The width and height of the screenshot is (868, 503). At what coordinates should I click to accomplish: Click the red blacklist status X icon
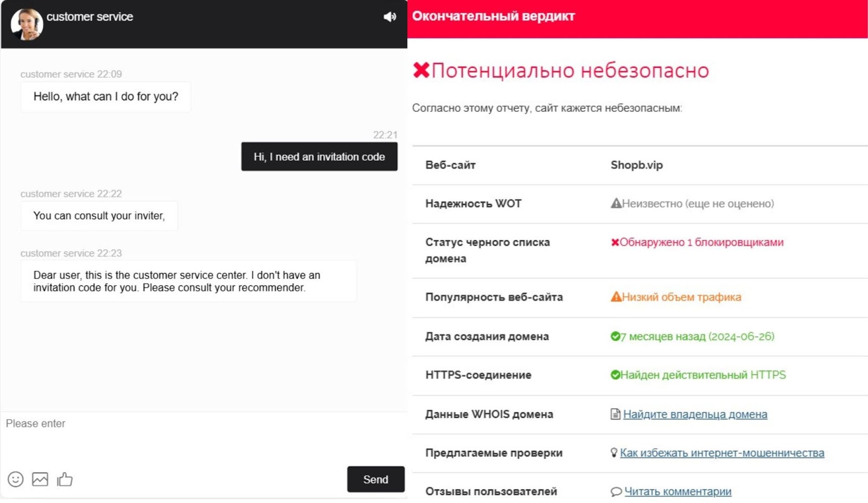pos(615,243)
